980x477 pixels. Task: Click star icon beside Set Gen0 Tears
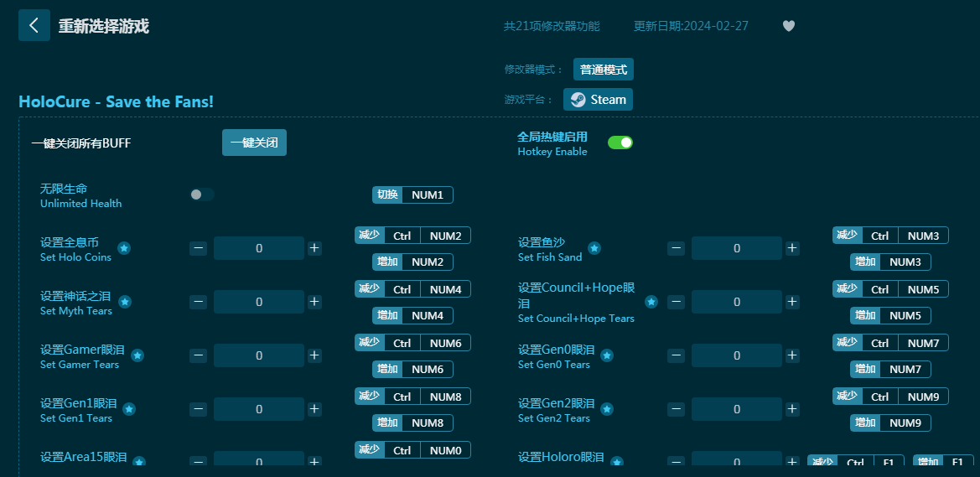tap(607, 355)
